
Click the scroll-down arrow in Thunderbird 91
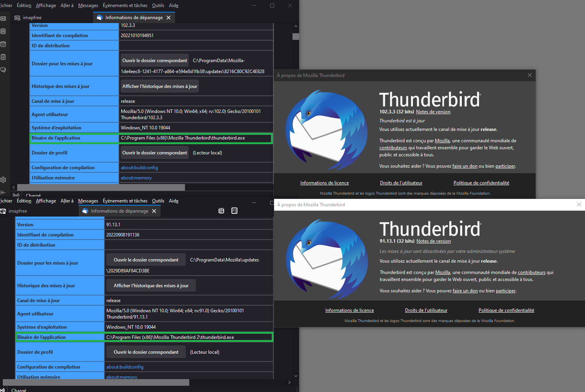tap(296, 376)
